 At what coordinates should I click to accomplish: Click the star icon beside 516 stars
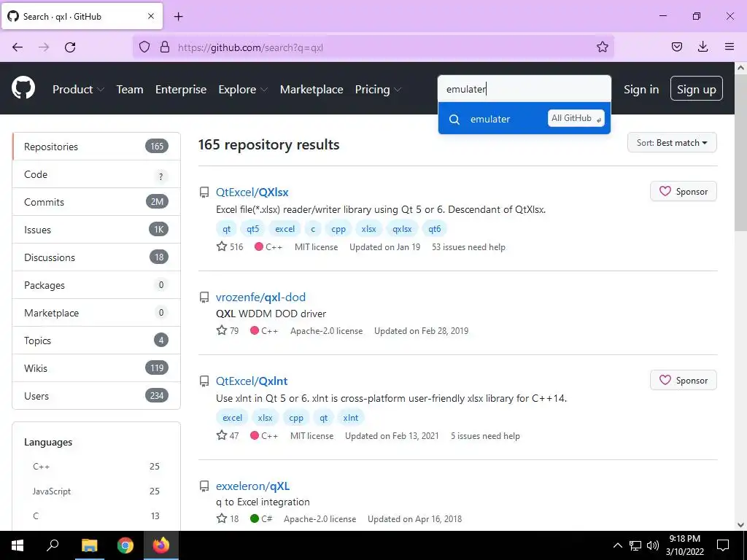(222, 246)
